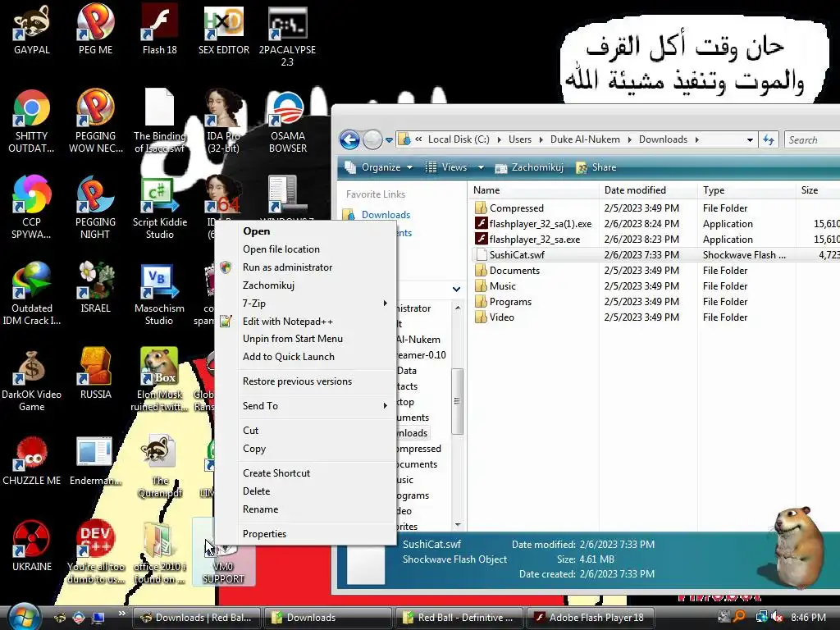
Task: Launch Flash 18 desktop shortcut
Action: pyautogui.click(x=160, y=30)
